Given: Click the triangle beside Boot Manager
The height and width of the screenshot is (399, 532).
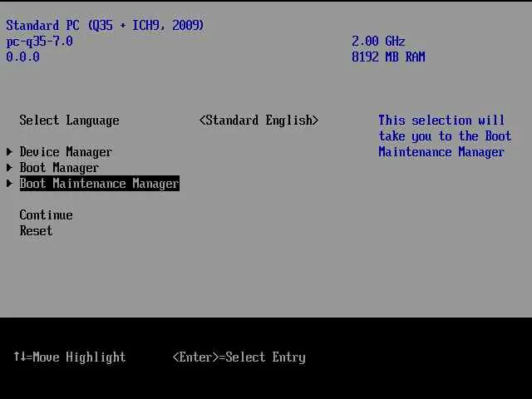Looking at the screenshot, I should coord(9,167).
